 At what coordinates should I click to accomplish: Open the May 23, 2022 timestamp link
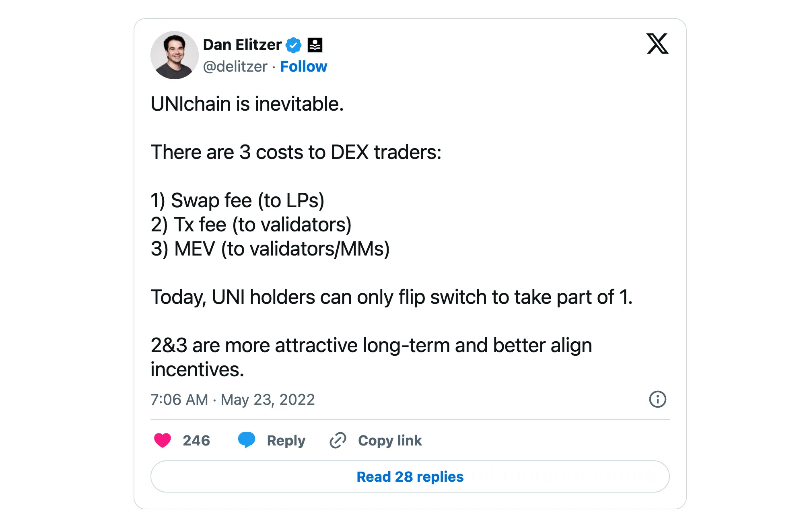[268, 400]
